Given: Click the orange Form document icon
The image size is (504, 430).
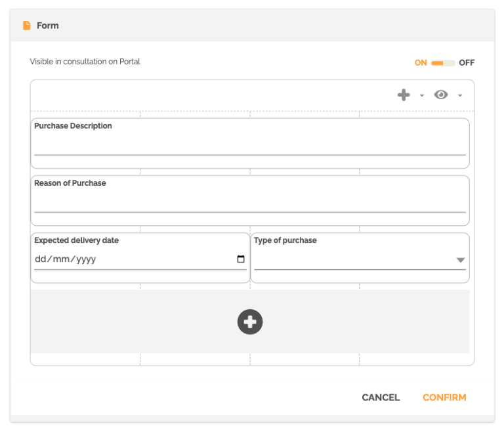Looking at the screenshot, I should click(x=27, y=26).
